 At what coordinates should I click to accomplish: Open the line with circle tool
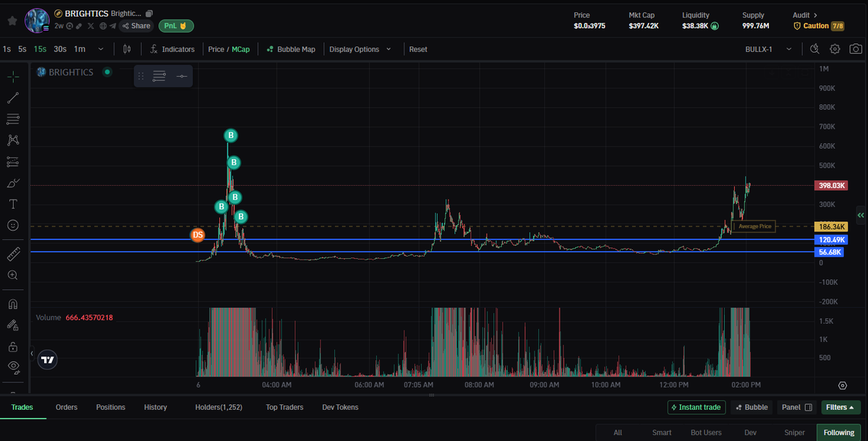coord(182,76)
